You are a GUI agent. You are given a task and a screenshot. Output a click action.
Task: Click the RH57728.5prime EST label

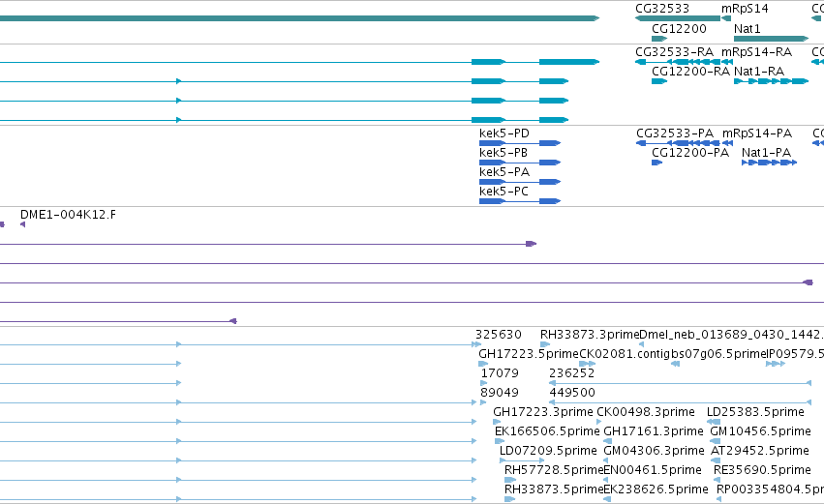(x=554, y=471)
